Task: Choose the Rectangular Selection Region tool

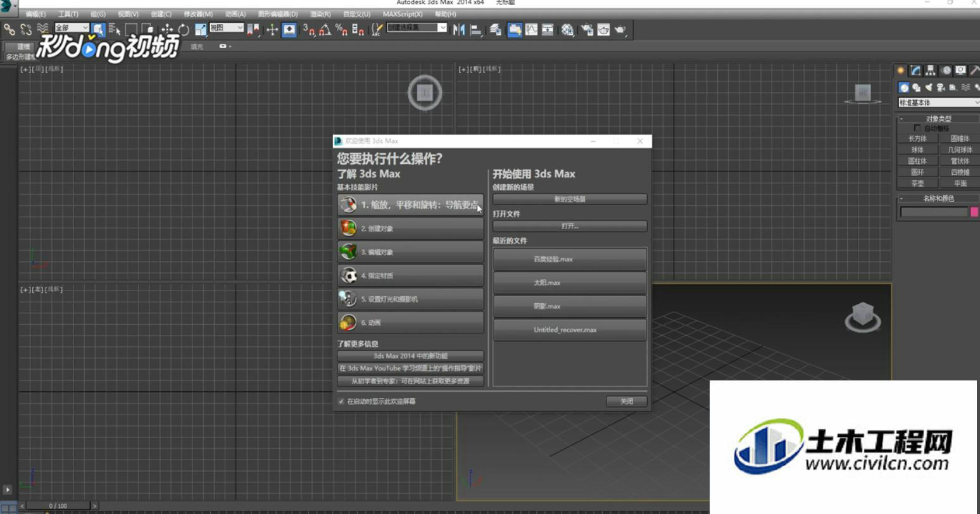Action: tap(131, 29)
